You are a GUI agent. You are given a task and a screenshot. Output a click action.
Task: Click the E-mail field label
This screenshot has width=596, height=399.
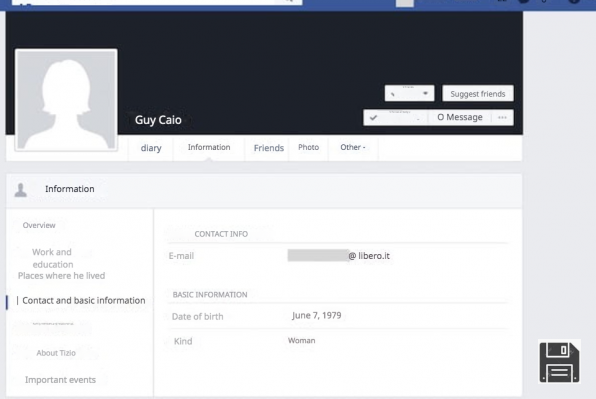point(181,256)
